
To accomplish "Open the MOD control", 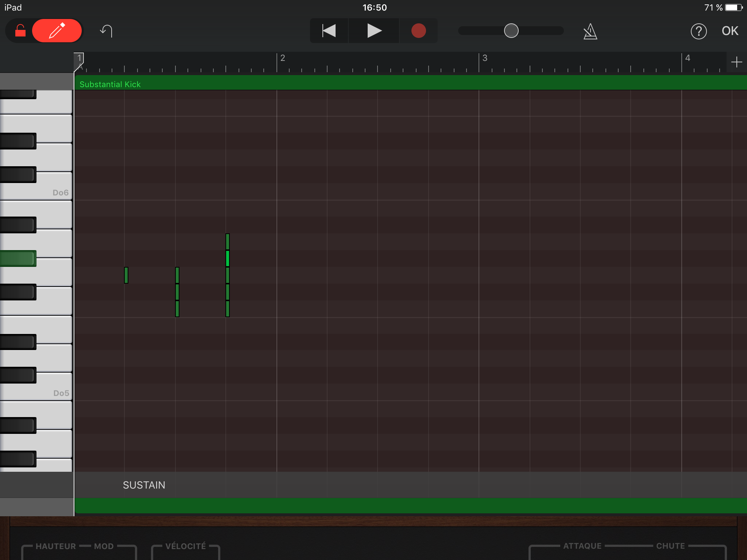I will 104,546.
